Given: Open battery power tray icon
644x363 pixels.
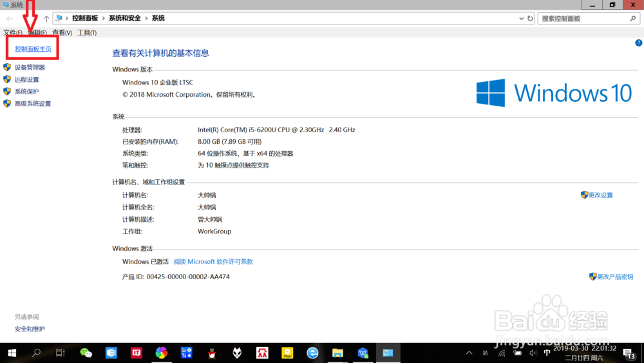Looking at the screenshot, I should tap(518, 353).
